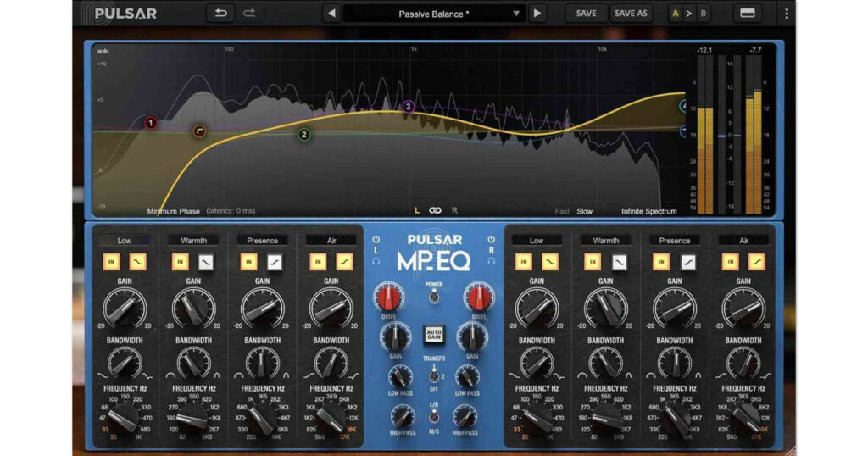Copy state A to B with arrow

tap(688, 14)
